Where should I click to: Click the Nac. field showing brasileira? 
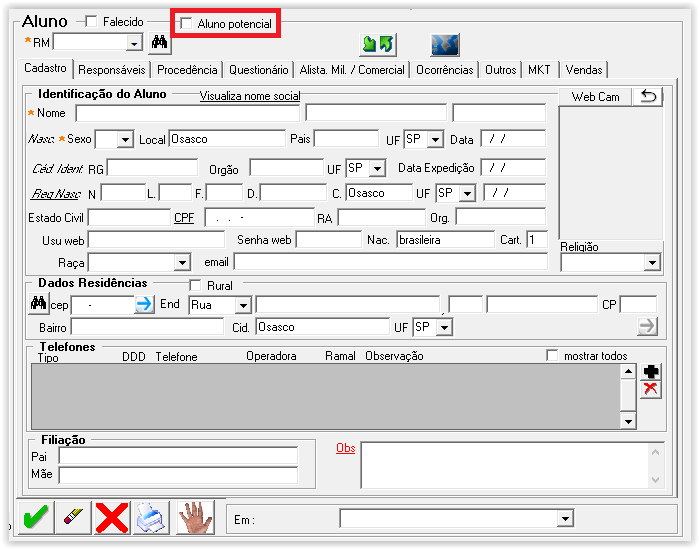tap(445, 240)
